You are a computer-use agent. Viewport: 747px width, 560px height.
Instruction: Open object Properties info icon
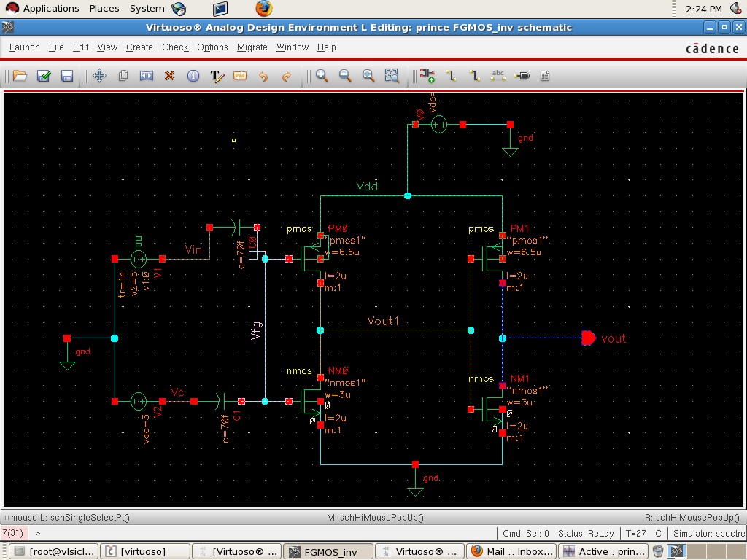pyautogui.click(x=193, y=76)
